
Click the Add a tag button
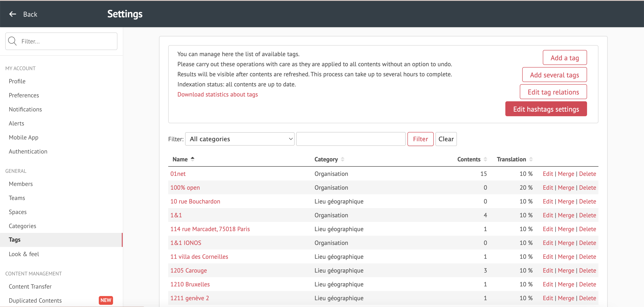(565, 58)
